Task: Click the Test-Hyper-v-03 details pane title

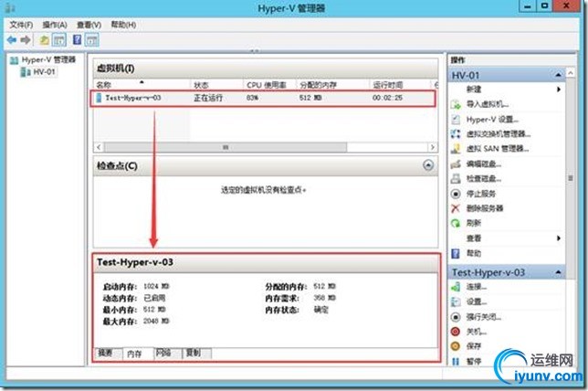Action: 135,262
